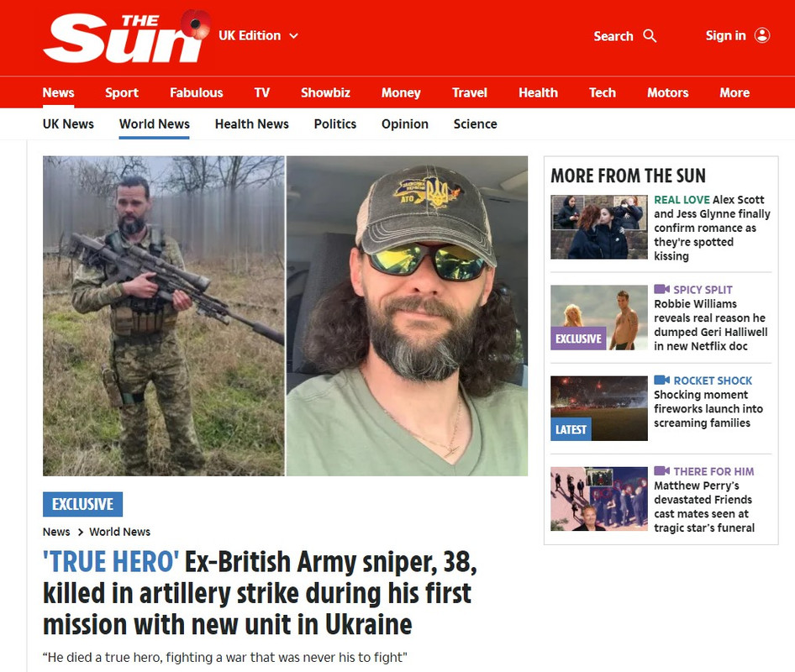Open the More menu in the navigation bar

pos(734,92)
